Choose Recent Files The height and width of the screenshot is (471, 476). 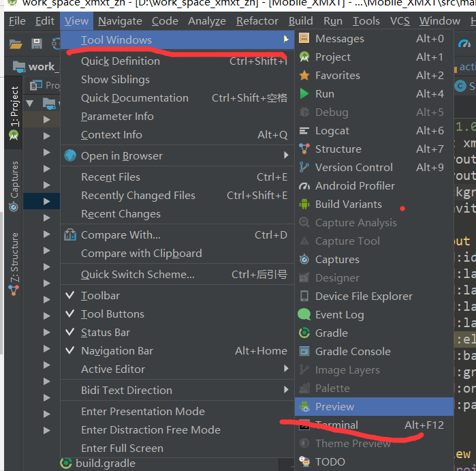click(x=177, y=177)
